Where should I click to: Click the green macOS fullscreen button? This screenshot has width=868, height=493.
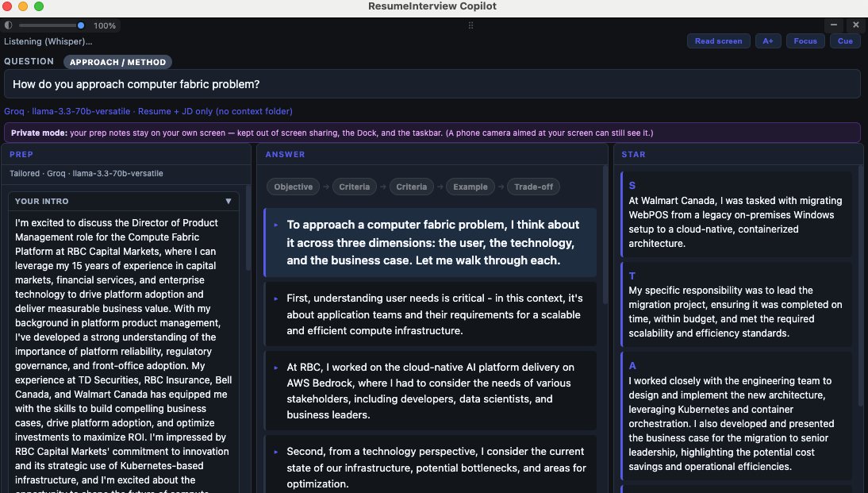39,6
